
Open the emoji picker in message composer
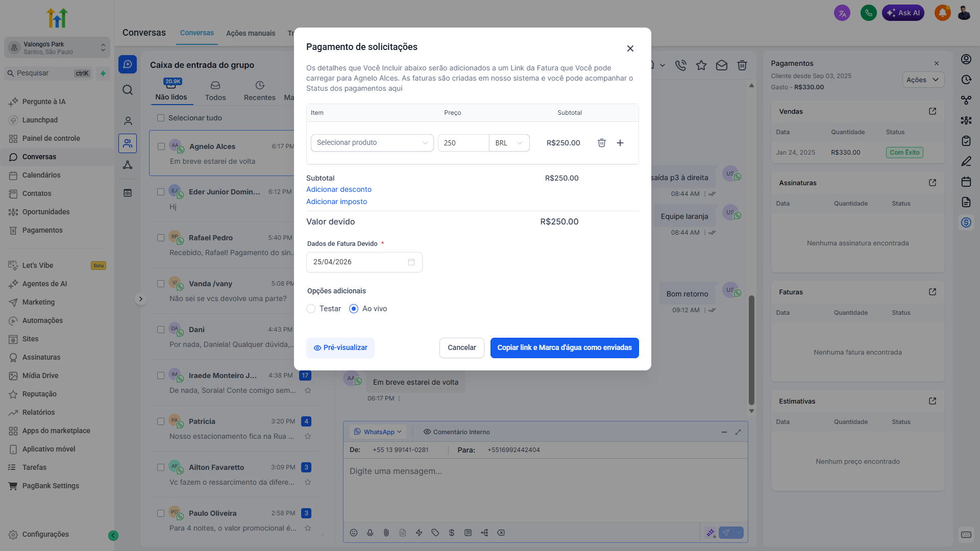click(x=354, y=533)
